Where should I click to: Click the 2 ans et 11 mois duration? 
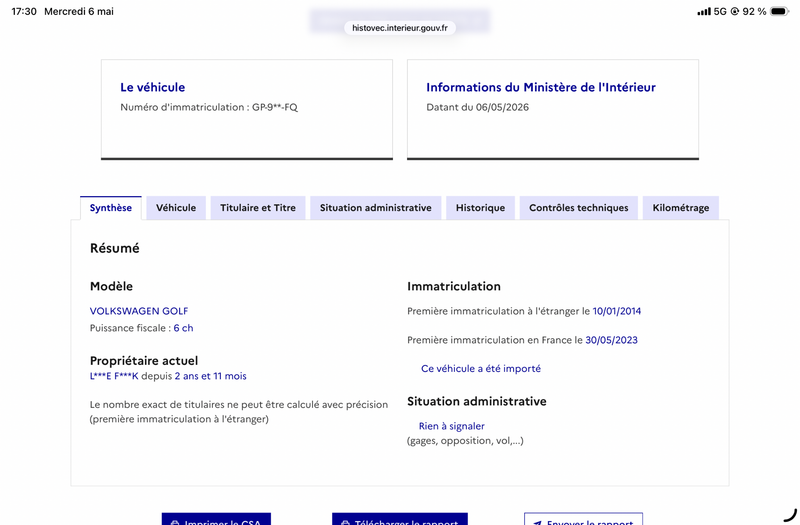click(x=211, y=376)
